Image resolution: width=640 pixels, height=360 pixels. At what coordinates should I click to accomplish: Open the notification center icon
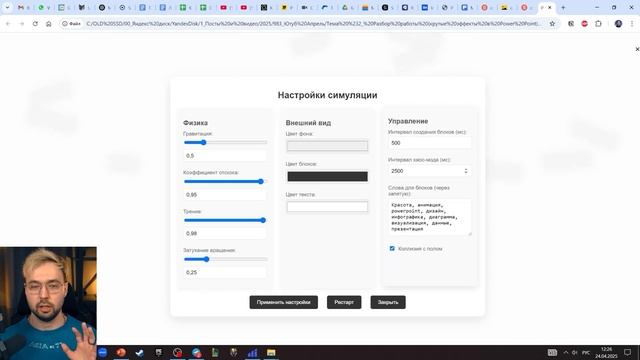point(627,352)
